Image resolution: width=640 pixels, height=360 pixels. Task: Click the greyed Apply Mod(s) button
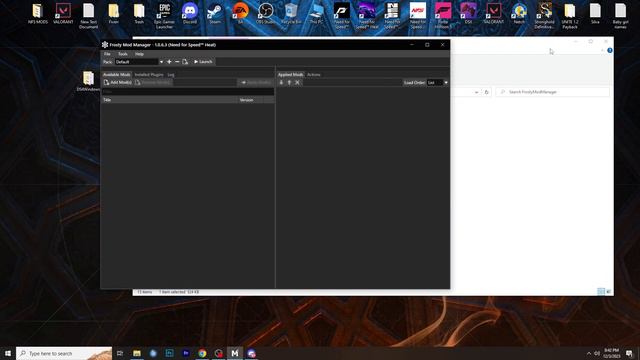(x=256, y=82)
